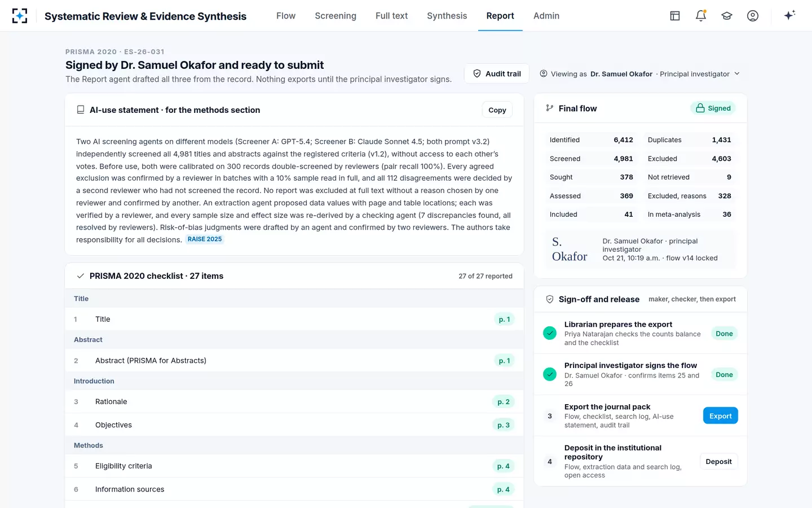This screenshot has width=812, height=508.
Task: Open the Audit trail
Action: (x=497, y=73)
